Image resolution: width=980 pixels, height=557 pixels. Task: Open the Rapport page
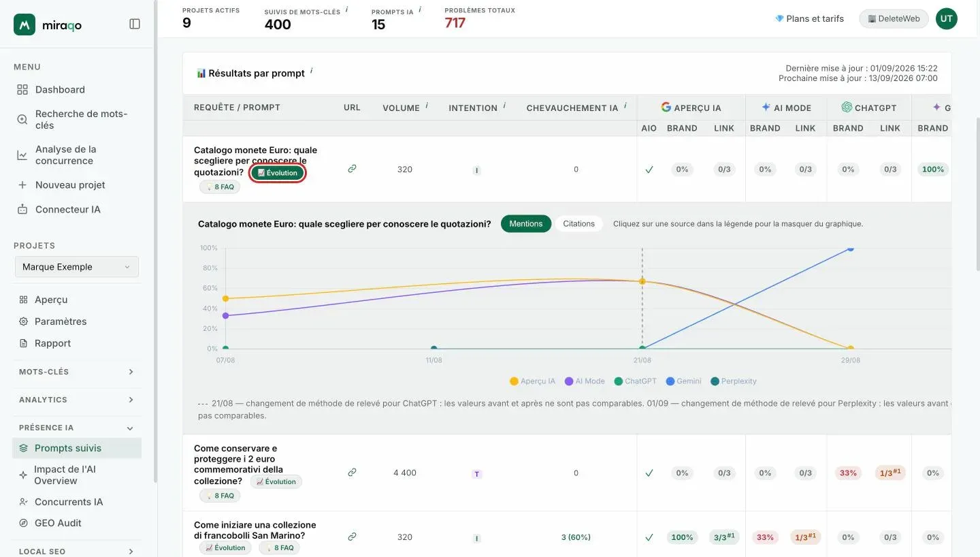tap(45, 343)
